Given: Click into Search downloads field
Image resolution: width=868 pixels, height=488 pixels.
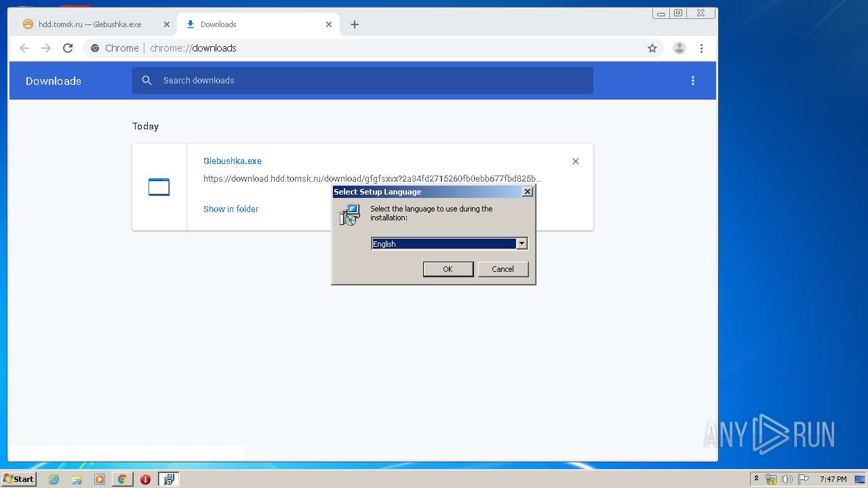Looking at the screenshot, I should pos(363,81).
